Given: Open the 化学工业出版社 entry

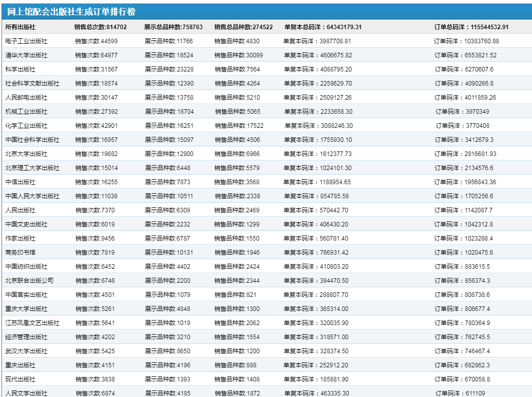Looking at the screenshot, I should [x=26, y=126].
